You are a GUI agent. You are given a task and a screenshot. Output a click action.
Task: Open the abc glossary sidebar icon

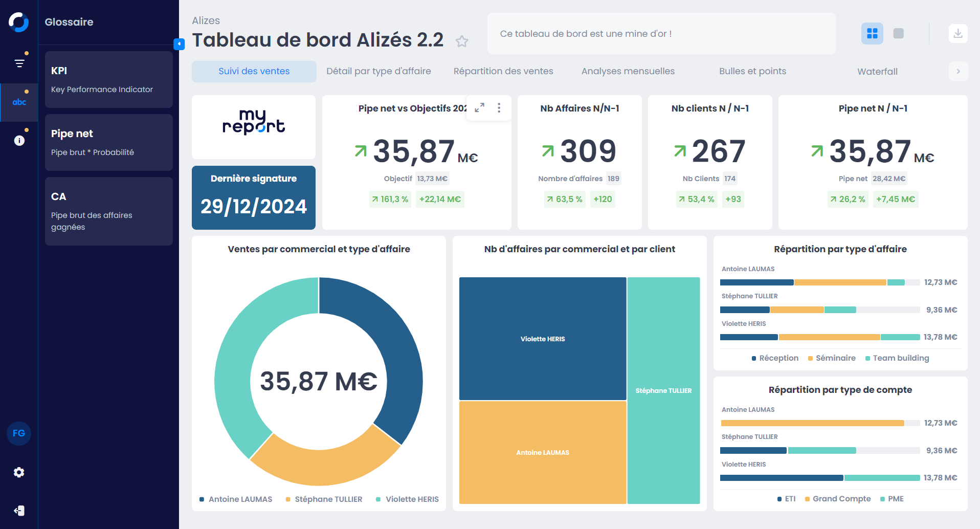point(19,102)
